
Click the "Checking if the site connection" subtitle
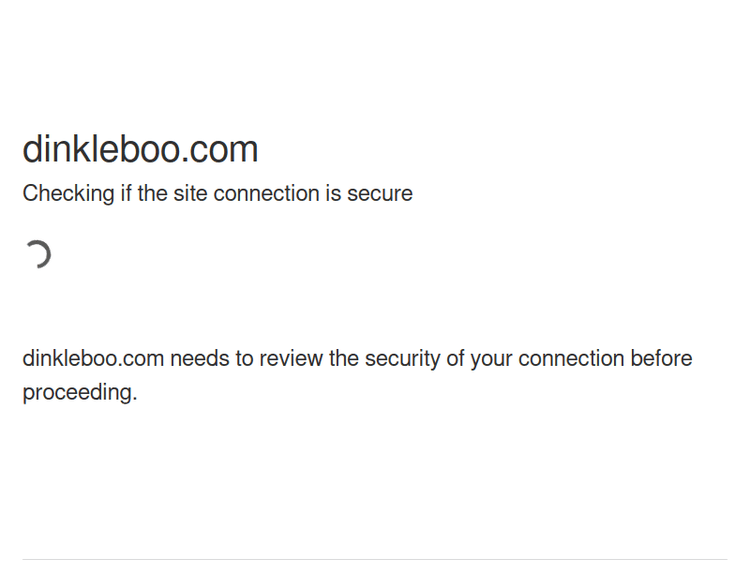click(217, 193)
